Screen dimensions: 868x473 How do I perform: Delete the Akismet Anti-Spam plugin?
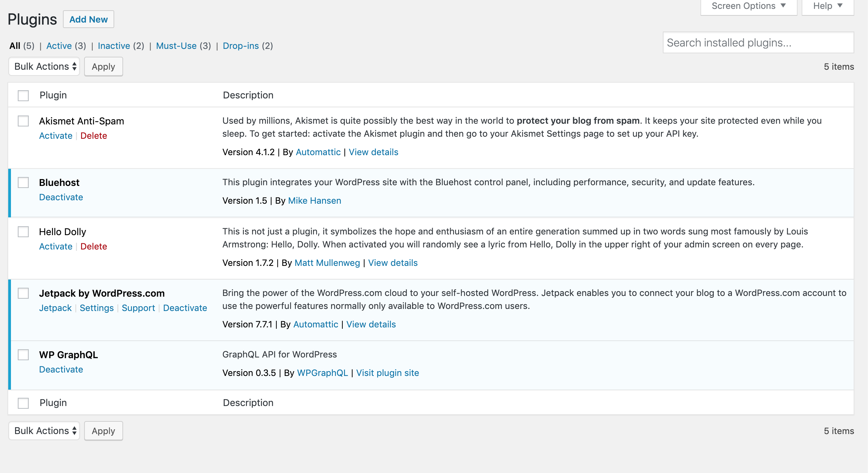pos(94,136)
